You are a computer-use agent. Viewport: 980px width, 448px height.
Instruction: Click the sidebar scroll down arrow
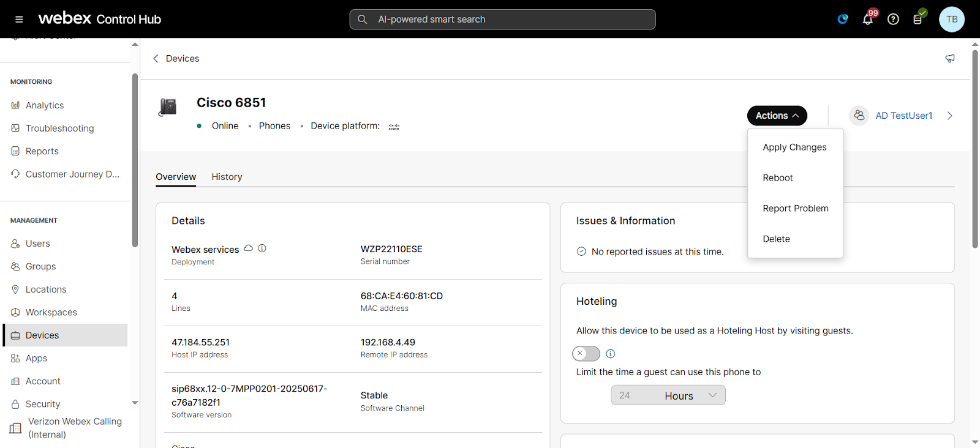tap(135, 403)
